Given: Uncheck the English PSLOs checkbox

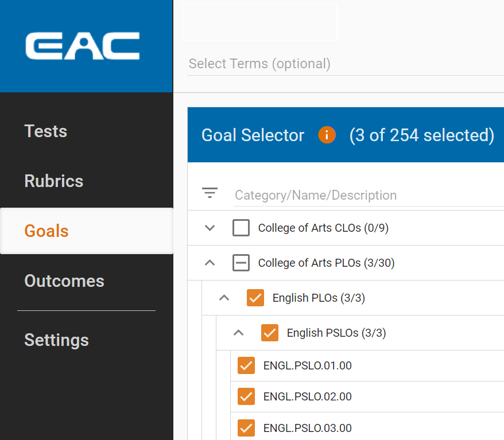Looking at the screenshot, I should [x=269, y=333].
